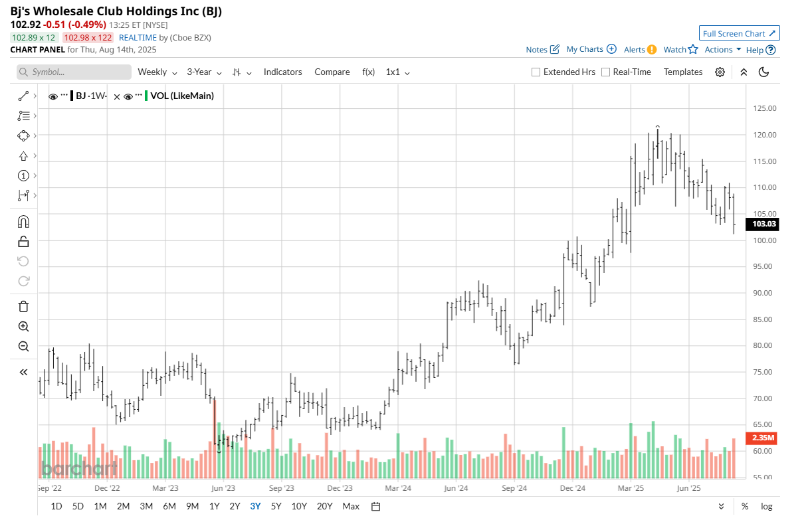This screenshot has height=526, width=812.
Task: Open VOL study options ellipsis
Action: 139,96
